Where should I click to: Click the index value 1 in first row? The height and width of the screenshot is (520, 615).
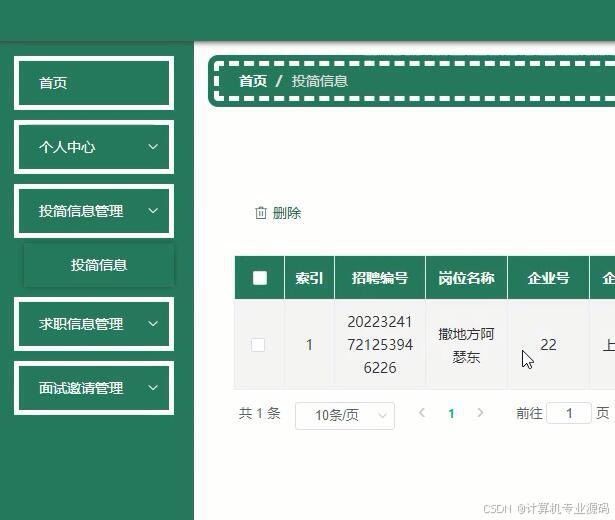click(x=309, y=345)
